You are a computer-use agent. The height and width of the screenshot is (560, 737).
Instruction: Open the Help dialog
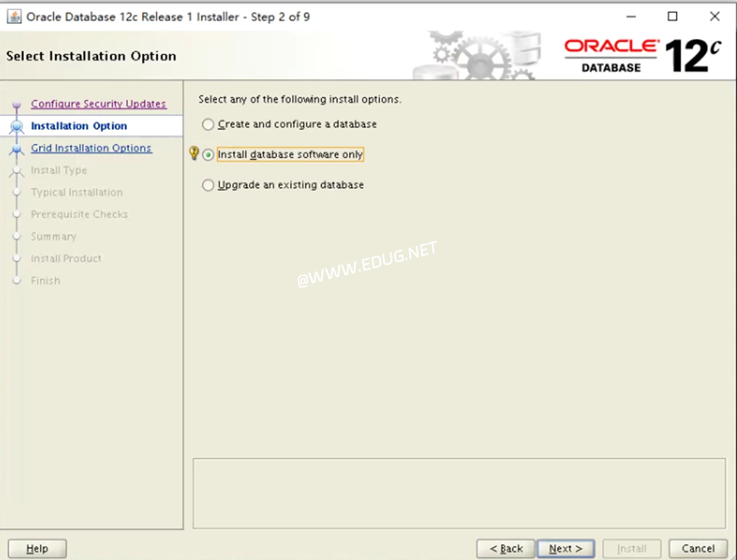(37, 548)
